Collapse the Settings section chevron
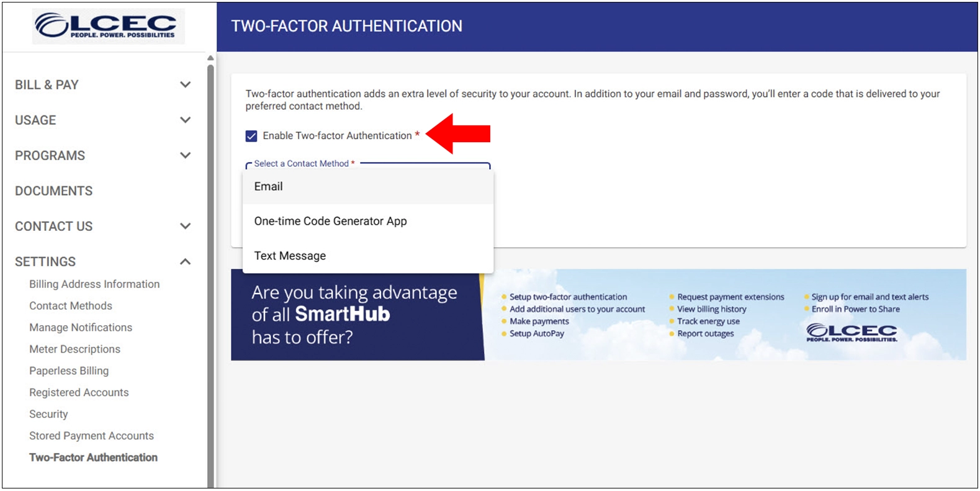980x491 pixels. 185,261
